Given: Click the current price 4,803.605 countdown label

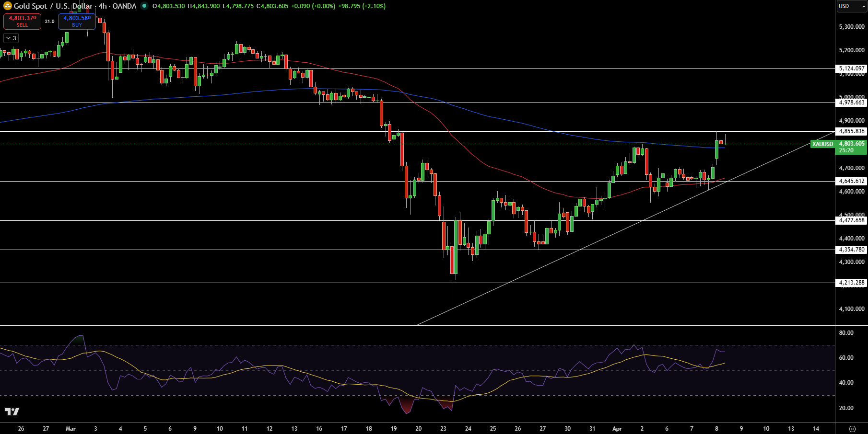Looking at the screenshot, I should pyautogui.click(x=852, y=147).
